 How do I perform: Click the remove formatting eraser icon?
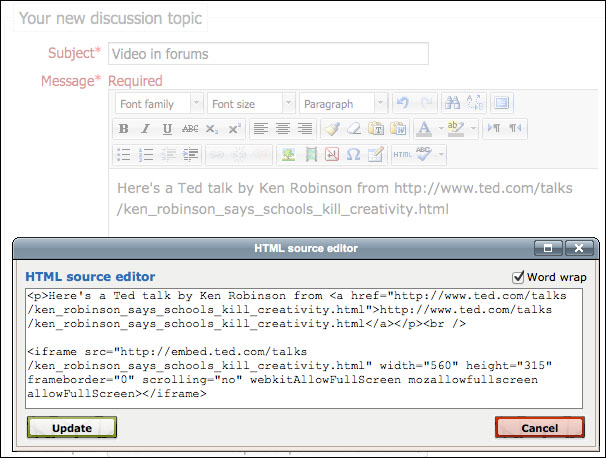click(x=354, y=129)
